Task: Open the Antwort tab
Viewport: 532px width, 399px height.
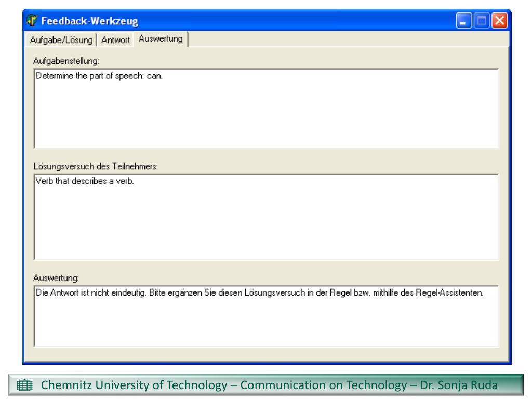Action: click(x=115, y=40)
